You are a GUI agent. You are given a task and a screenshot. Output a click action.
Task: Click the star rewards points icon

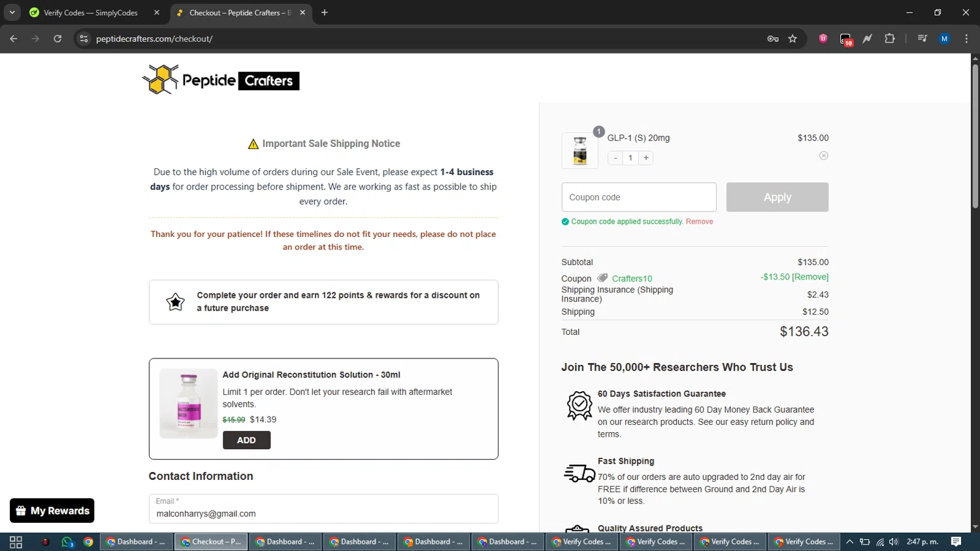click(x=175, y=302)
